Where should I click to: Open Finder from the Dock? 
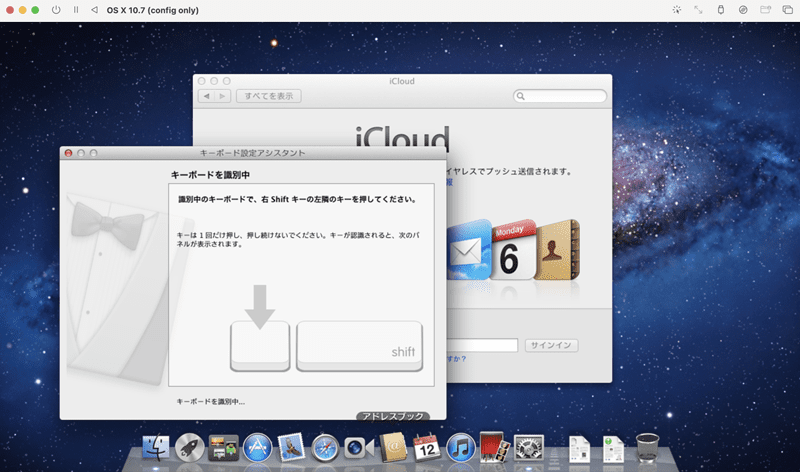coord(156,448)
